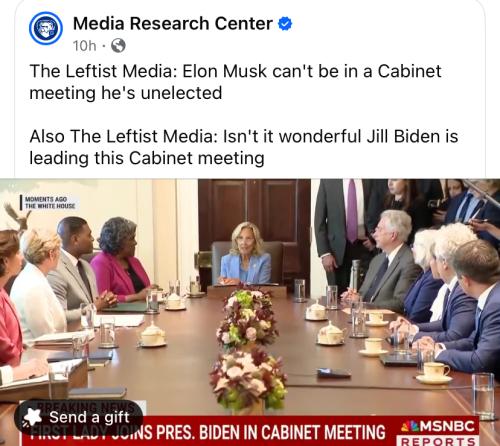Screen dimensions: 500x446
Task: Tap the blue verified badge checkmark
Action: pos(285,24)
